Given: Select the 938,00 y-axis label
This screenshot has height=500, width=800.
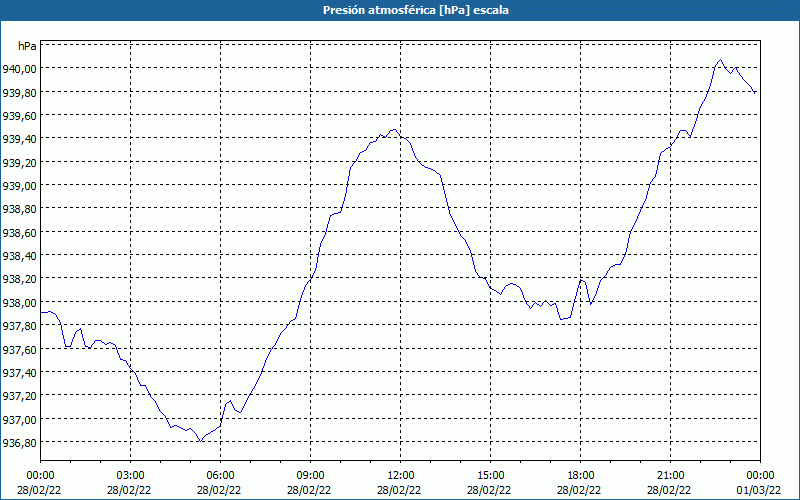Looking at the screenshot, I should click(19, 303).
